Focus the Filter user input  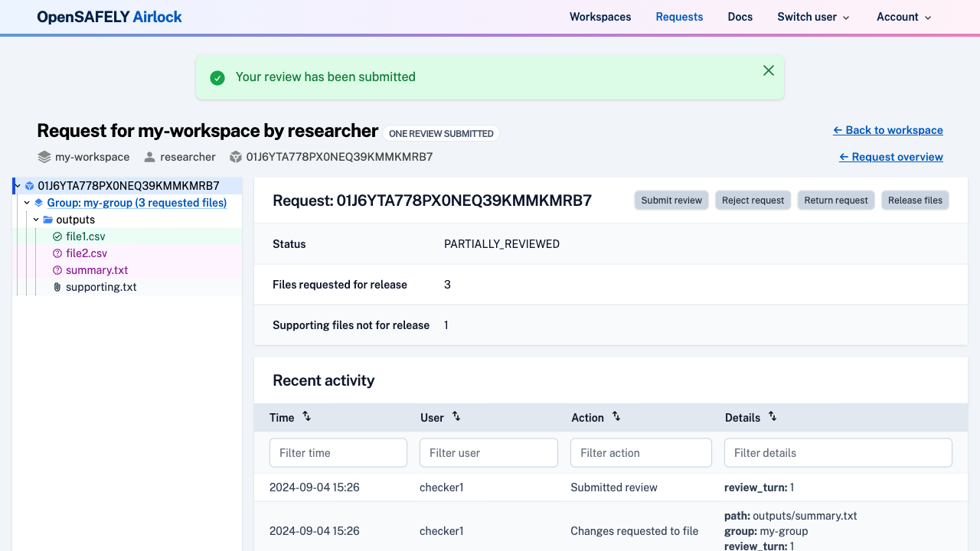tap(488, 453)
